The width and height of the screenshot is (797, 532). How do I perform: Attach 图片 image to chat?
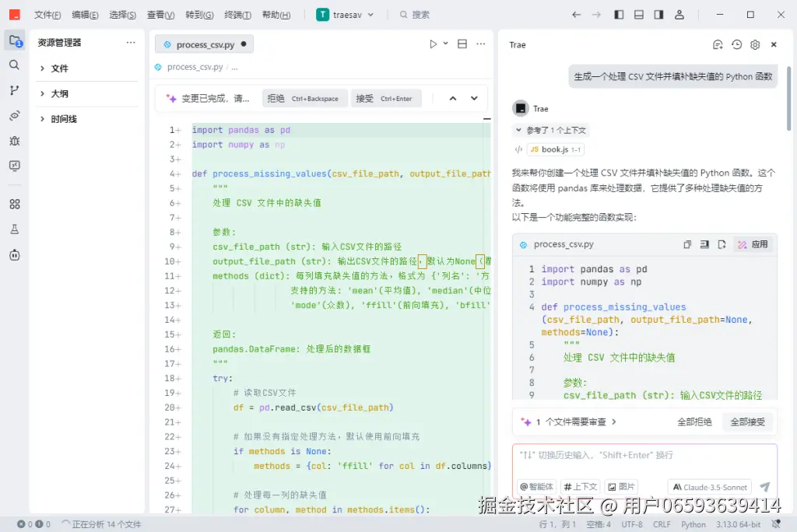coord(621,487)
